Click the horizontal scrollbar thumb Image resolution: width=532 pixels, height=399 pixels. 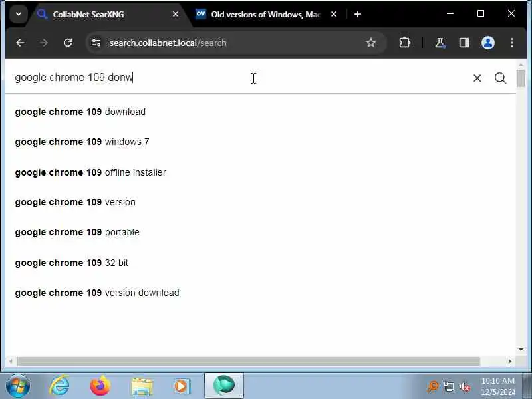click(248, 362)
